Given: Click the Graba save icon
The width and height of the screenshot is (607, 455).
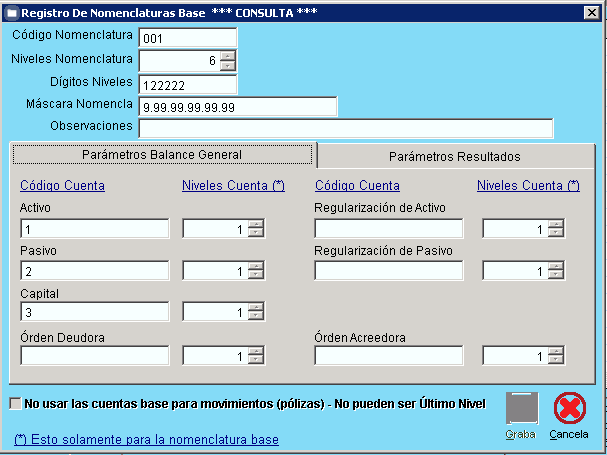Looking at the screenshot, I should 520,408.
